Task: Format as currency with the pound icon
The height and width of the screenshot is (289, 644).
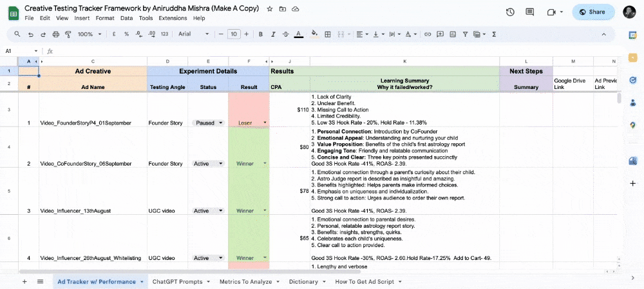Action: coord(113,34)
